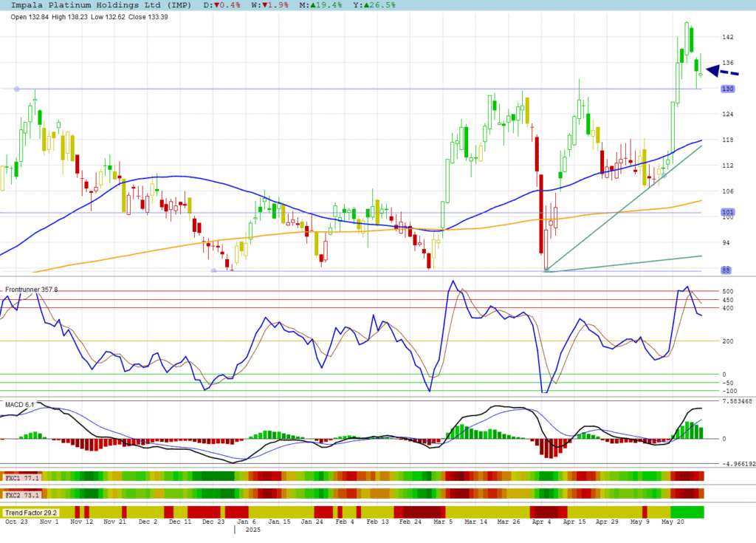
Task: Click the 94 price axis label
Action: click(x=726, y=243)
